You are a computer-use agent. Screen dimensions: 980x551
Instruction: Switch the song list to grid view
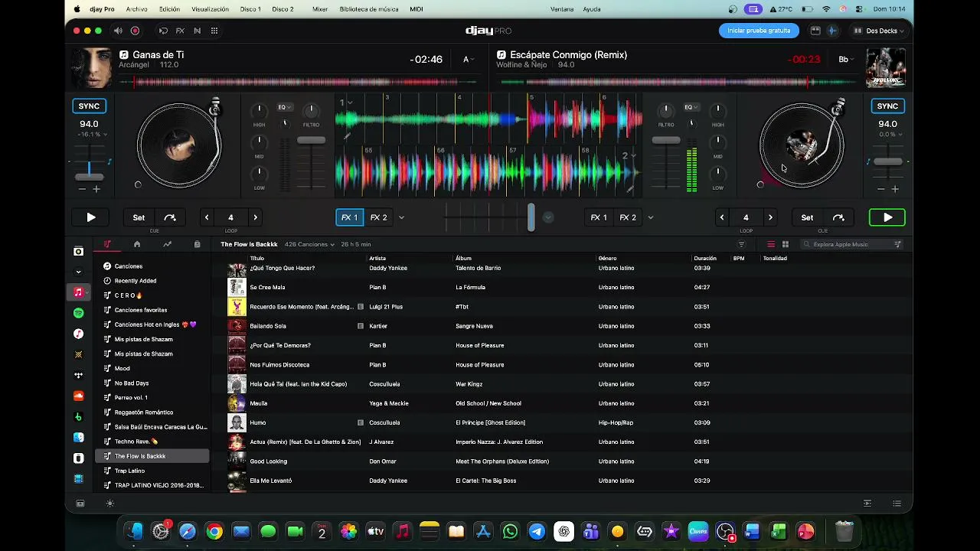point(786,244)
